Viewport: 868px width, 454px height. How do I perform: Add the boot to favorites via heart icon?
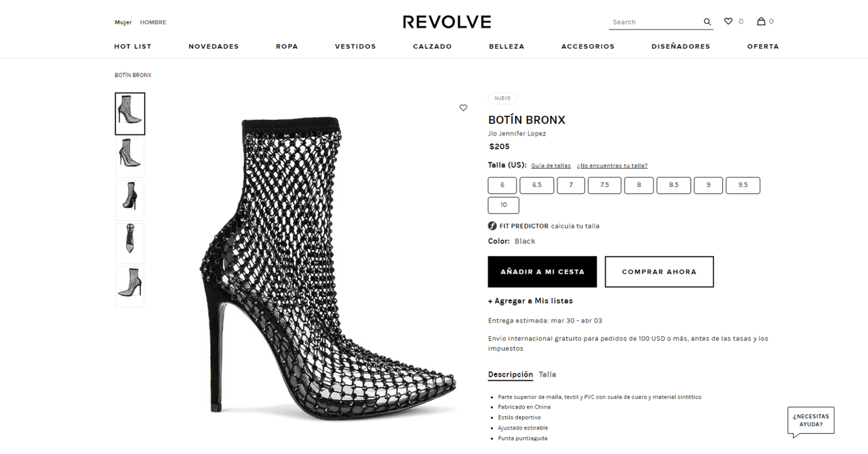coord(463,107)
